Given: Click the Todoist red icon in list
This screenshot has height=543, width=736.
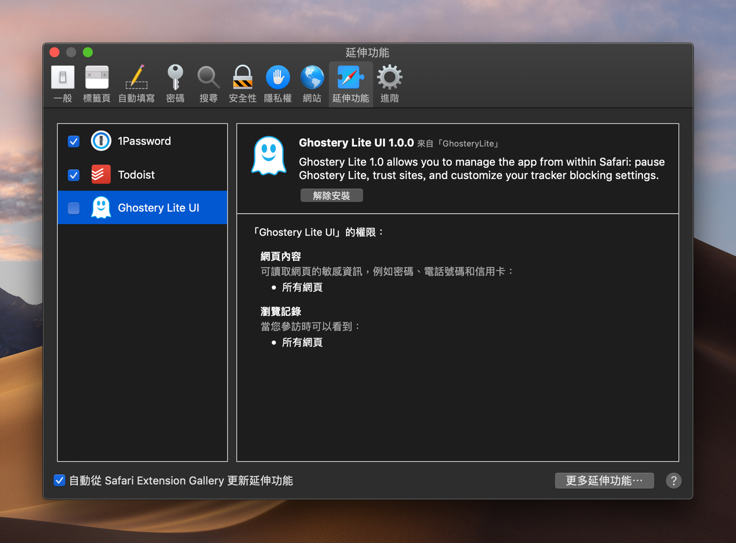Looking at the screenshot, I should coord(100,175).
